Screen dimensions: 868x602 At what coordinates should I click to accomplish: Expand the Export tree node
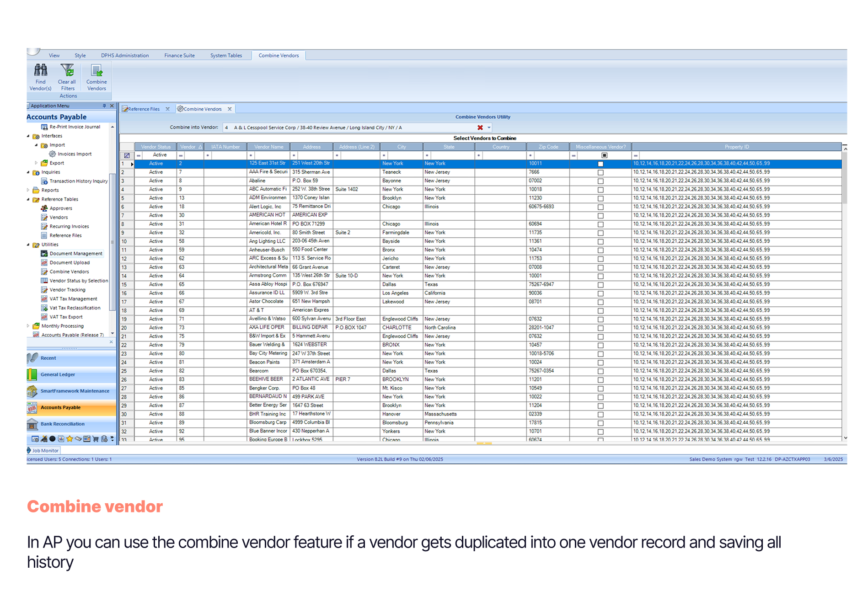[x=37, y=163]
